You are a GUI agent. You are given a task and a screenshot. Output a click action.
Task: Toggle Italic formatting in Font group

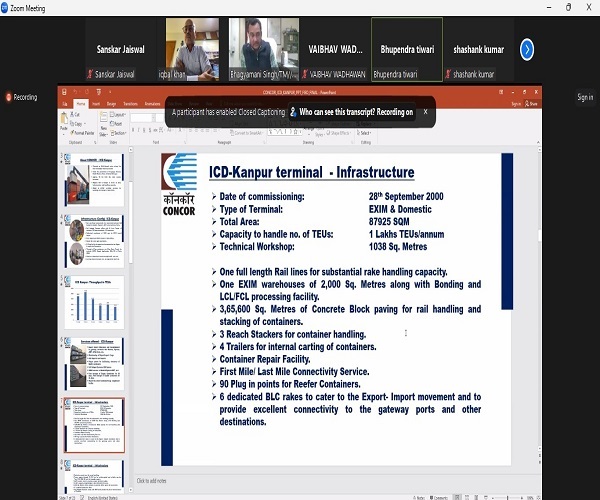click(x=139, y=130)
